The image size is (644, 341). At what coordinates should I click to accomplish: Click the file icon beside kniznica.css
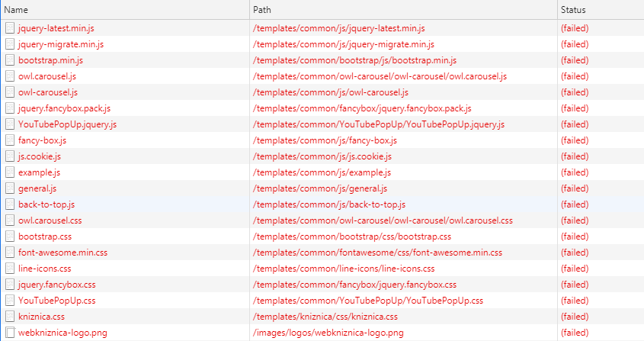10,317
